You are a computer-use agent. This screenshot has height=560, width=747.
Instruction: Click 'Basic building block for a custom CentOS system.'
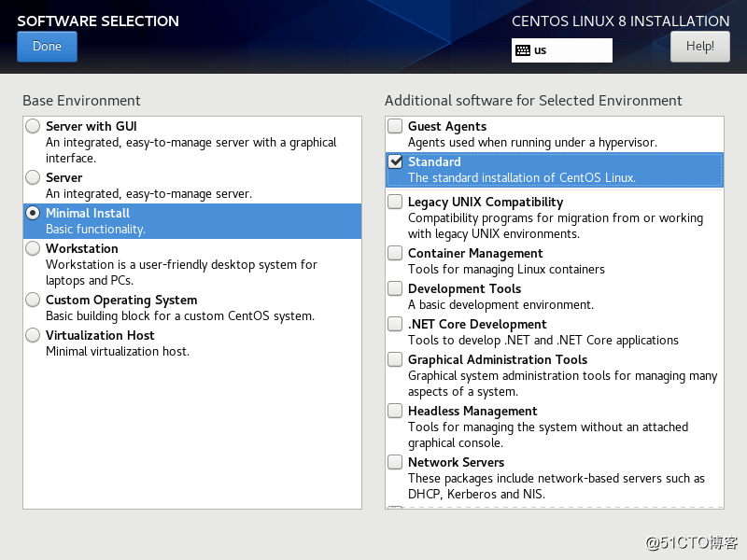[x=180, y=316]
